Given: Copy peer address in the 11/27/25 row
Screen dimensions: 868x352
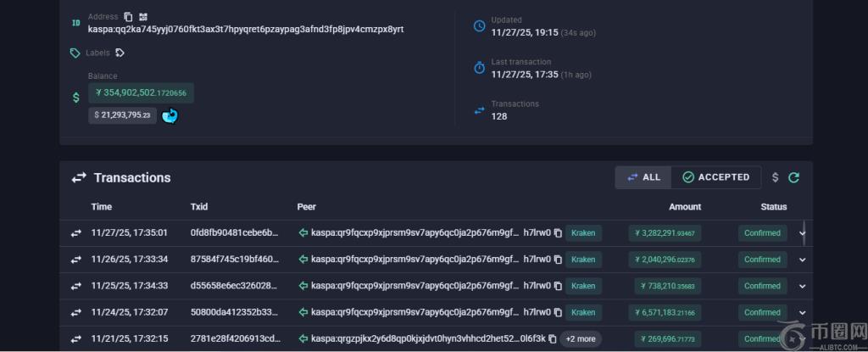Looking at the screenshot, I should tap(558, 233).
